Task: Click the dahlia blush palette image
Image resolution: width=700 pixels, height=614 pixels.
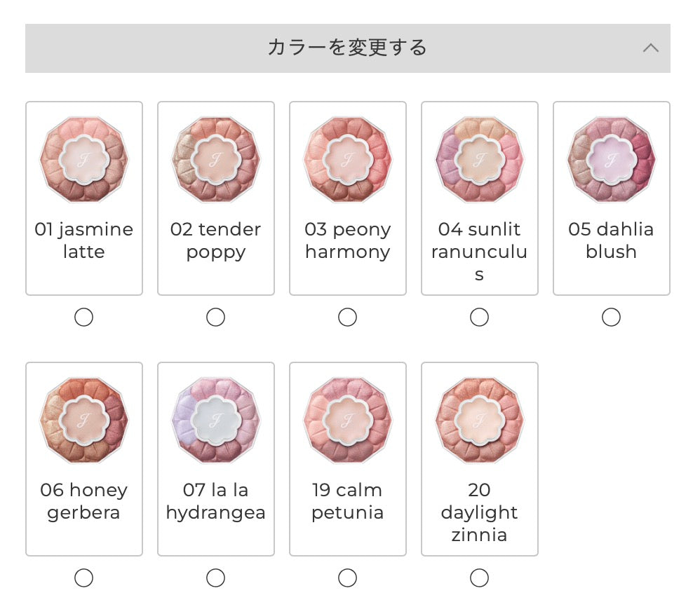Action: pos(612,159)
